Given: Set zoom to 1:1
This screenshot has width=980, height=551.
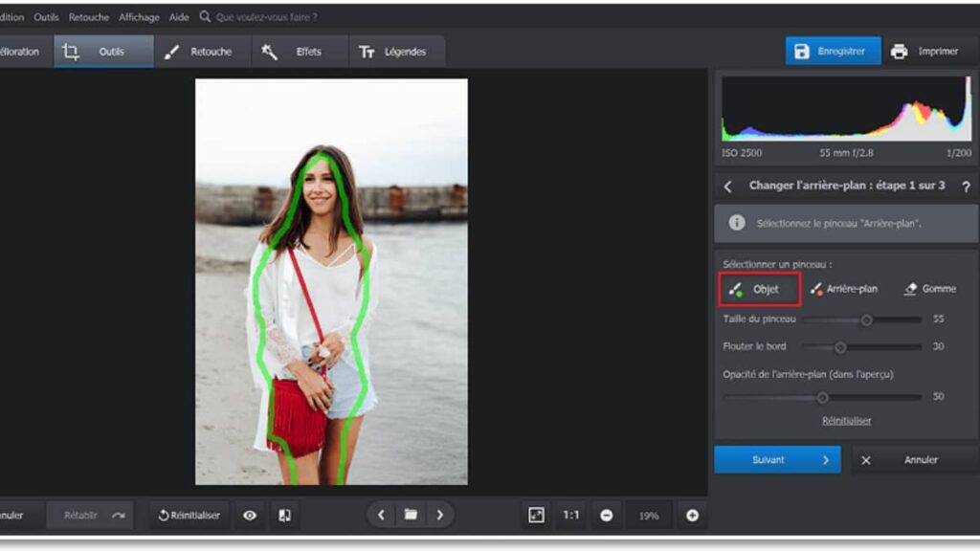Looking at the screenshot, I should click(570, 515).
